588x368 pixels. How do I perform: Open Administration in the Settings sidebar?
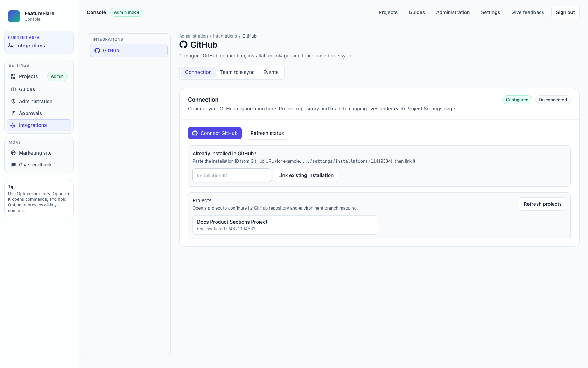(39, 101)
